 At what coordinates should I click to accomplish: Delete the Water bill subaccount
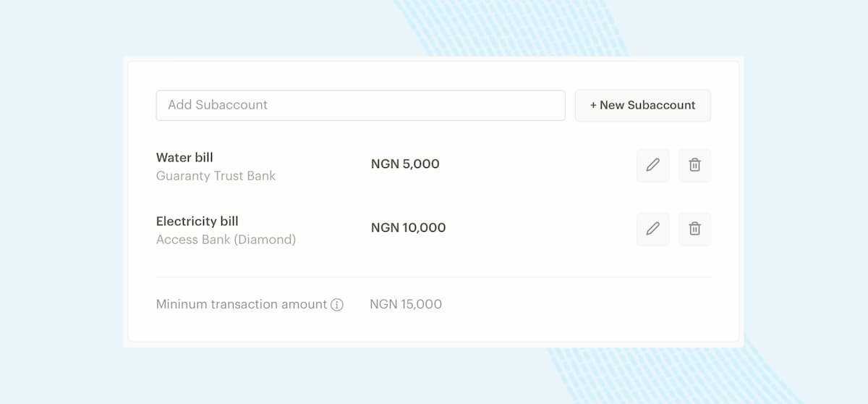[x=694, y=165]
